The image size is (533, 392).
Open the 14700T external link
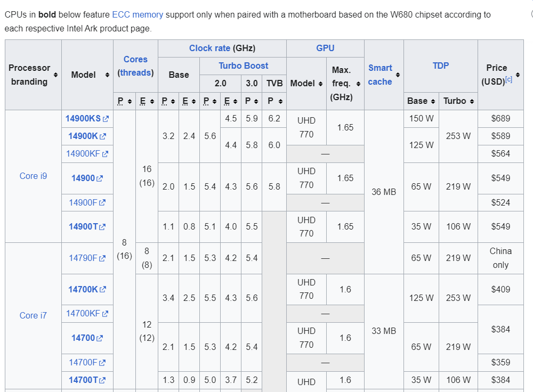pos(87,380)
